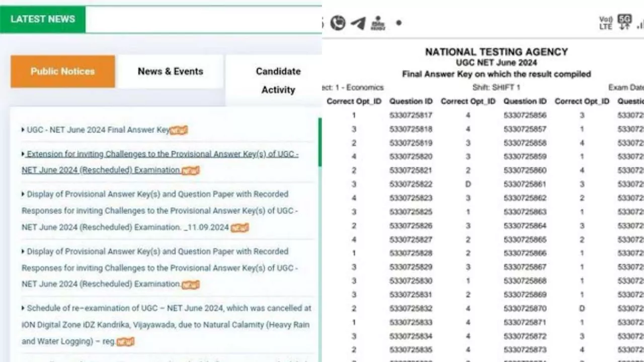Click Final Answer Key on which result compiled text
644x362 pixels.
tap(497, 74)
